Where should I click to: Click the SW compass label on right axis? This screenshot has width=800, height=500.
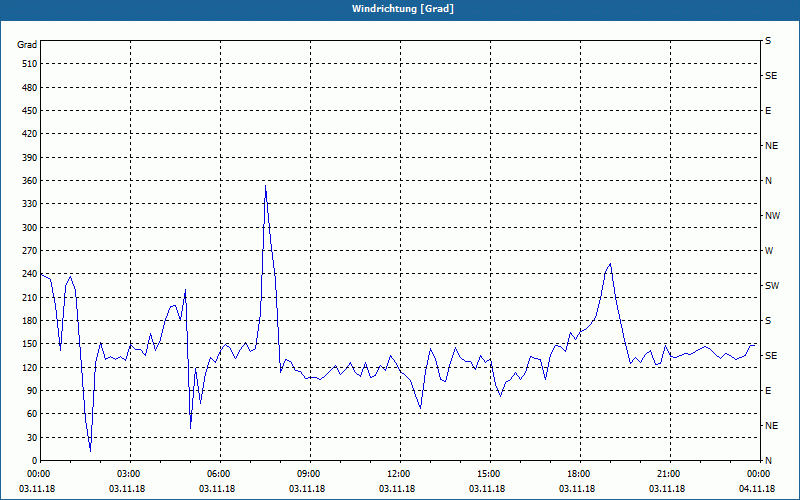click(x=772, y=286)
